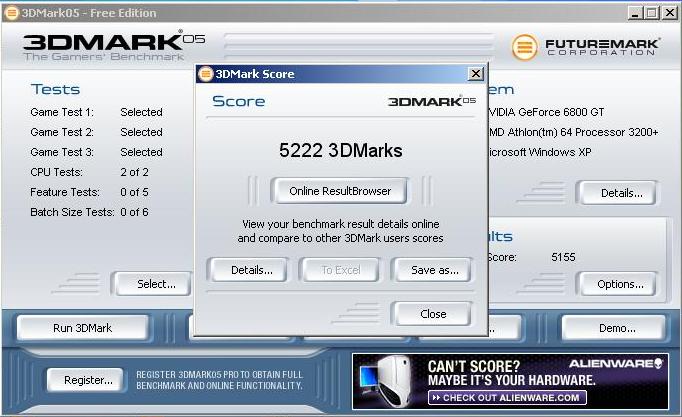Click the 5222 3DMarks score text
Image resolution: width=682 pixels, height=417 pixels.
(341, 150)
